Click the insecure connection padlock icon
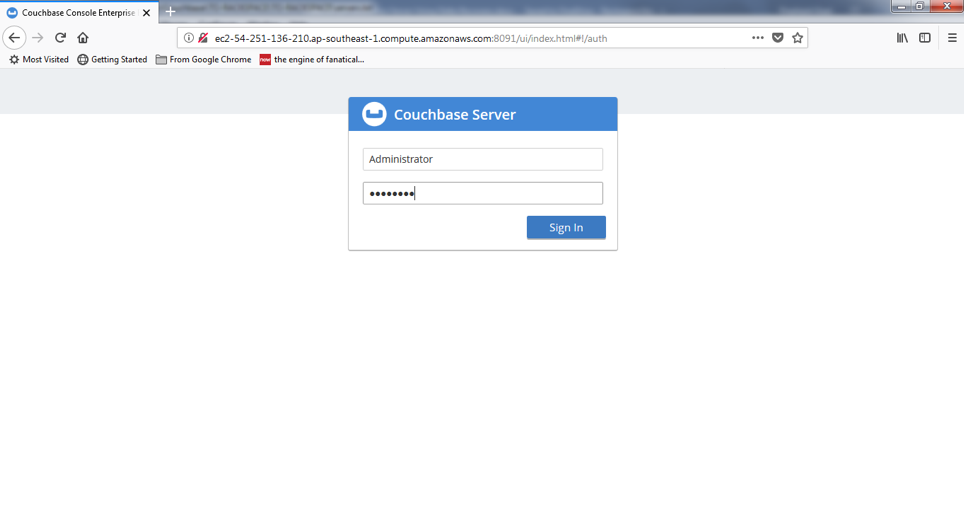The width and height of the screenshot is (964, 514). [x=203, y=38]
